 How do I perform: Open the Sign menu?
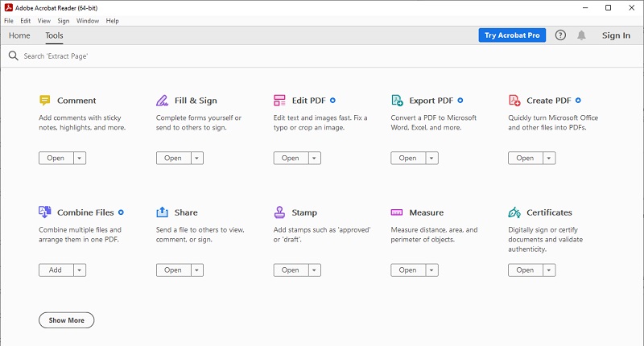[64, 21]
